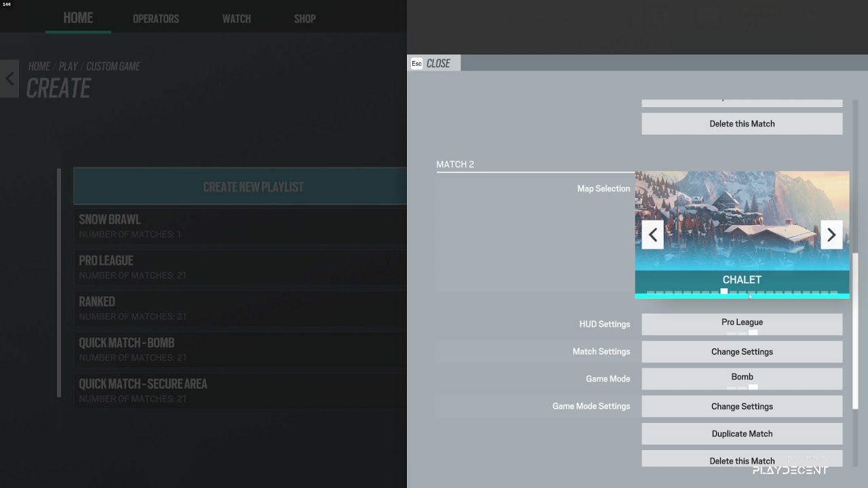The height and width of the screenshot is (488, 868).
Task: Select QUICK MATCH - BOMB playlist
Action: point(240,349)
